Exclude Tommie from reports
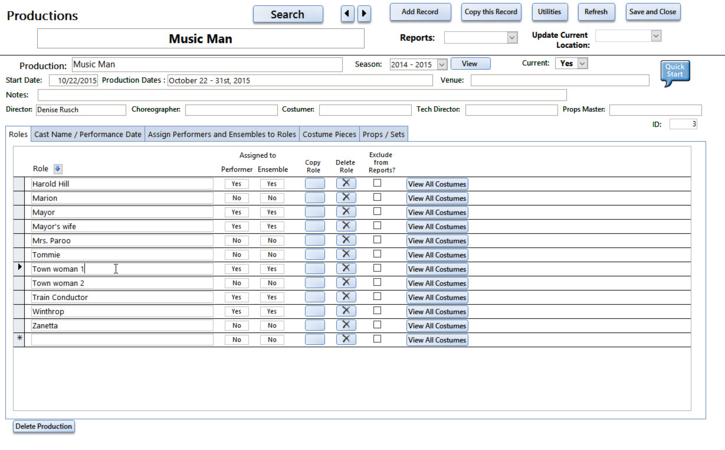Image resolution: width=725 pixels, height=450 pixels. 377,254
